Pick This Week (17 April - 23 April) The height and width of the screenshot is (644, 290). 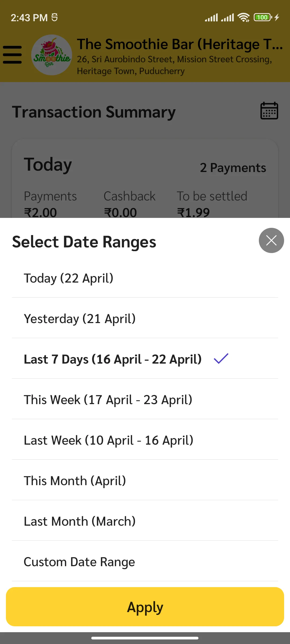pos(145,399)
